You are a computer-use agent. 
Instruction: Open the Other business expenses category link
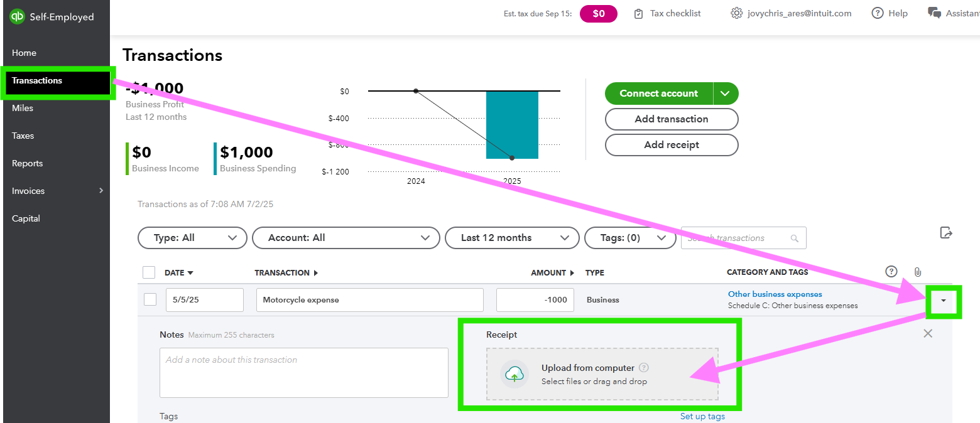775,294
